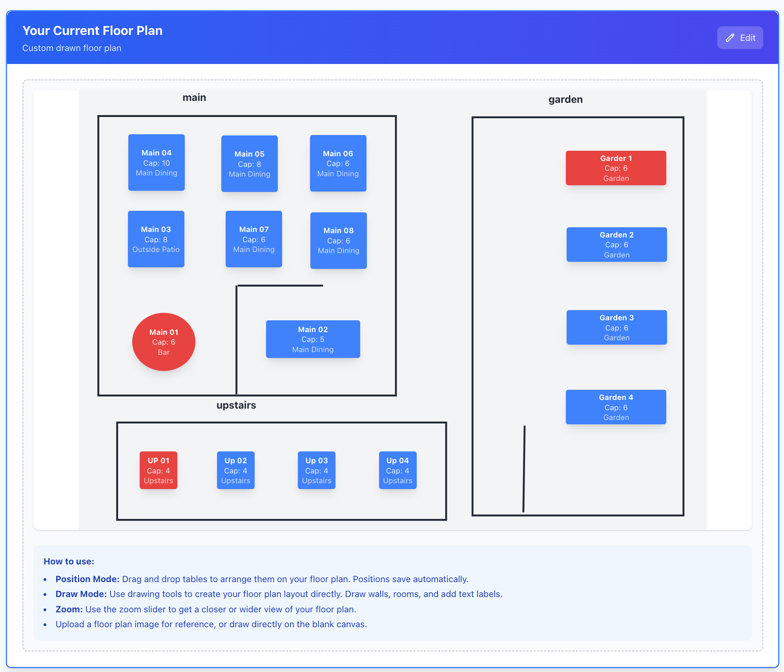Select the Garden 2 table
This screenshot has height=672, width=784.
pos(616,245)
